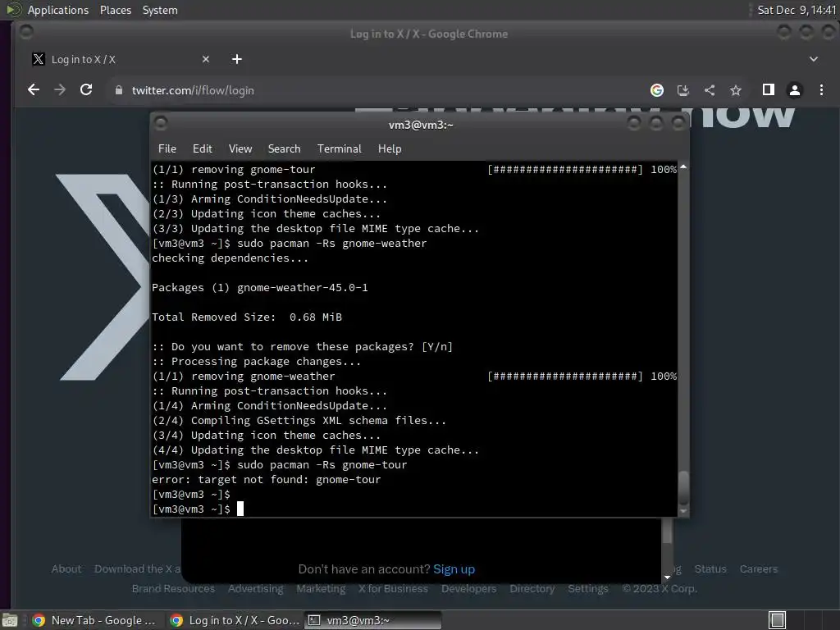Click the X favicon on browser tab

38,59
